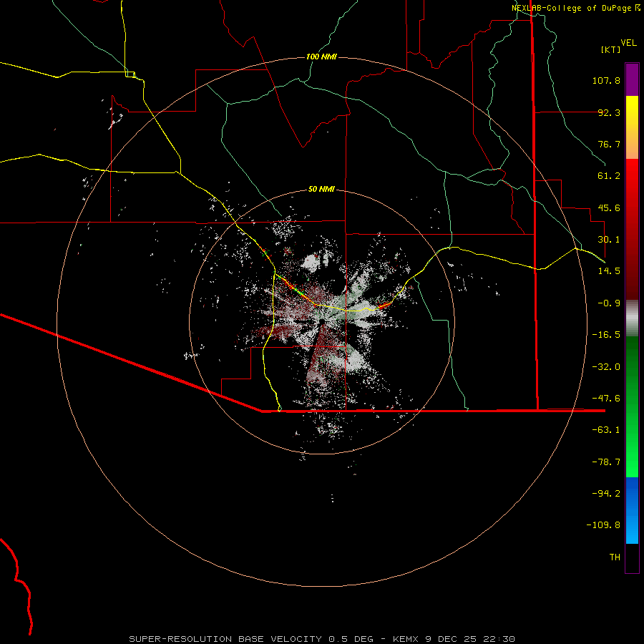
Task: Pick the yellow segment of the velocity scale
Action: click(632, 127)
